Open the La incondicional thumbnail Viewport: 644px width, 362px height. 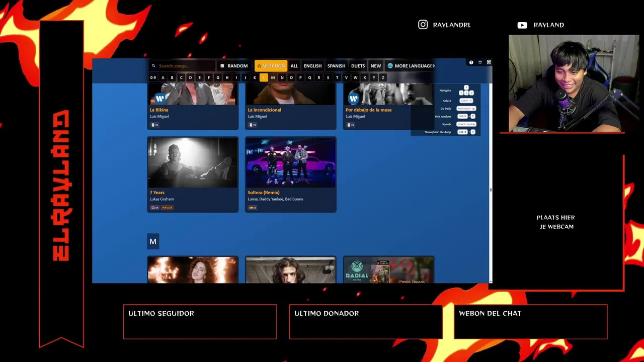[x=290, y=95]
